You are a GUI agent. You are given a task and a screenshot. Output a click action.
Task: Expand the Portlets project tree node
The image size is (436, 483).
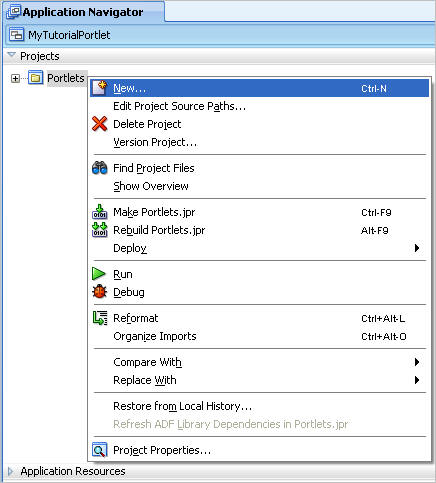point(15,78)
